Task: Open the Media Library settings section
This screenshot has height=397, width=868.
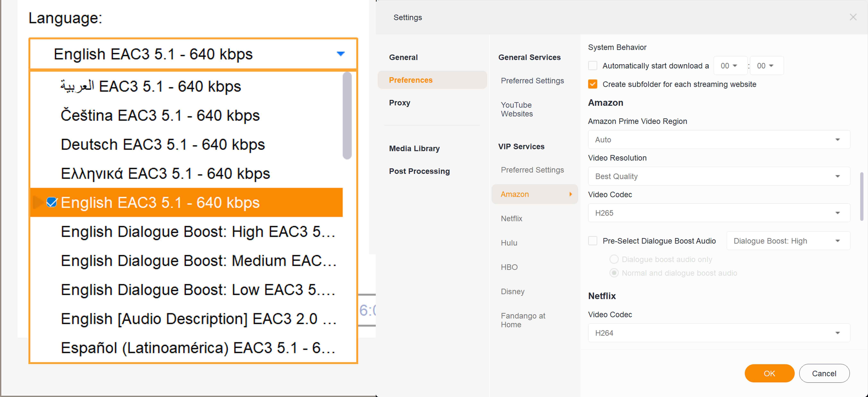Action: click(414, 148)
